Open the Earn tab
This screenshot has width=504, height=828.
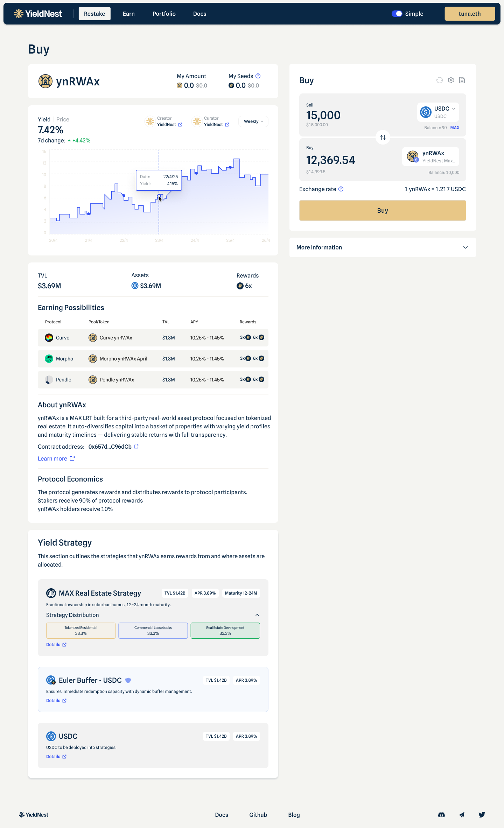click(129, 14)
